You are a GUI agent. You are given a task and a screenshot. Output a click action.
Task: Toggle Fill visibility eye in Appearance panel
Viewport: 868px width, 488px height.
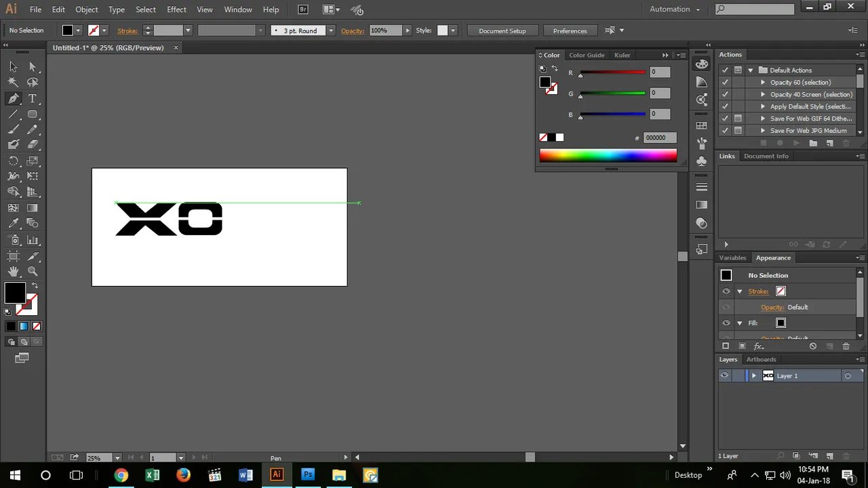726,323
